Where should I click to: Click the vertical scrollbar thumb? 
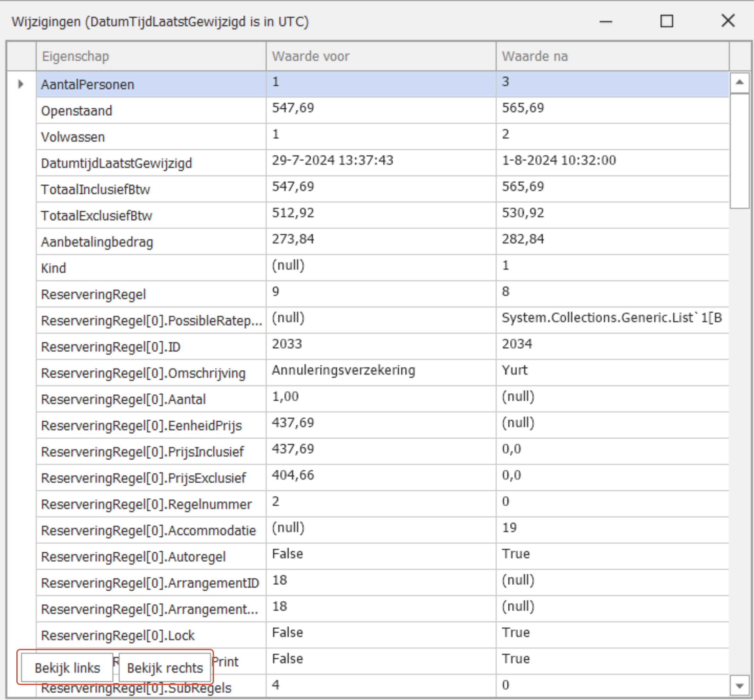(739, 151)
